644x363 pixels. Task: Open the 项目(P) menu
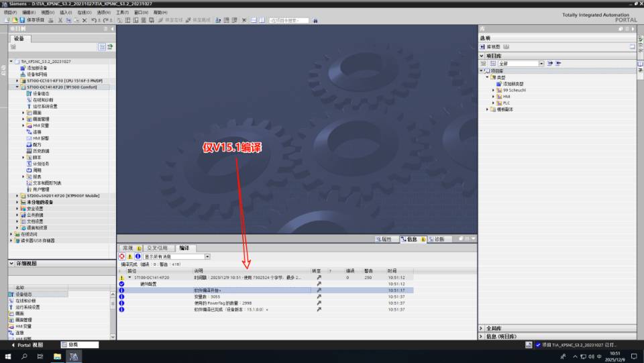coord(10,12)
